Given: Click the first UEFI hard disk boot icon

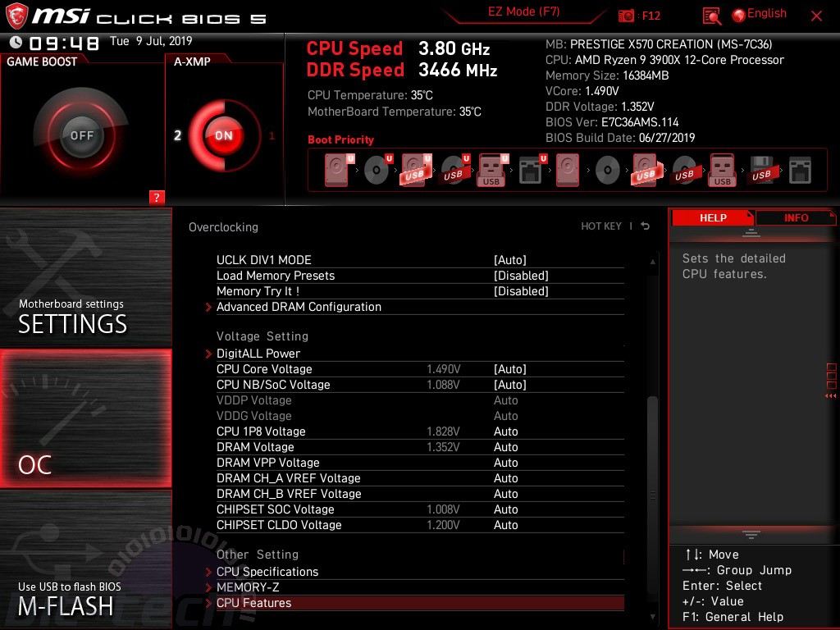Looking at the screenshot, I should tap(337, 171).
